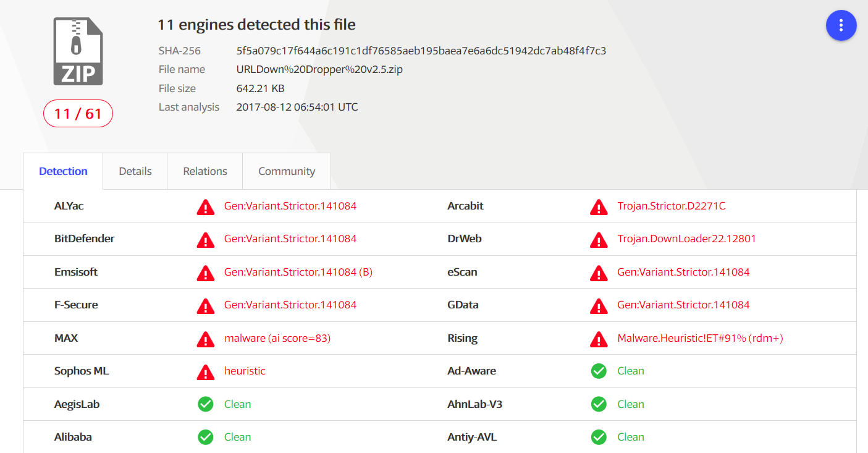Click the SHA-256 hash value
This screenshot has width=868, height=453.
tap(421, 51)
